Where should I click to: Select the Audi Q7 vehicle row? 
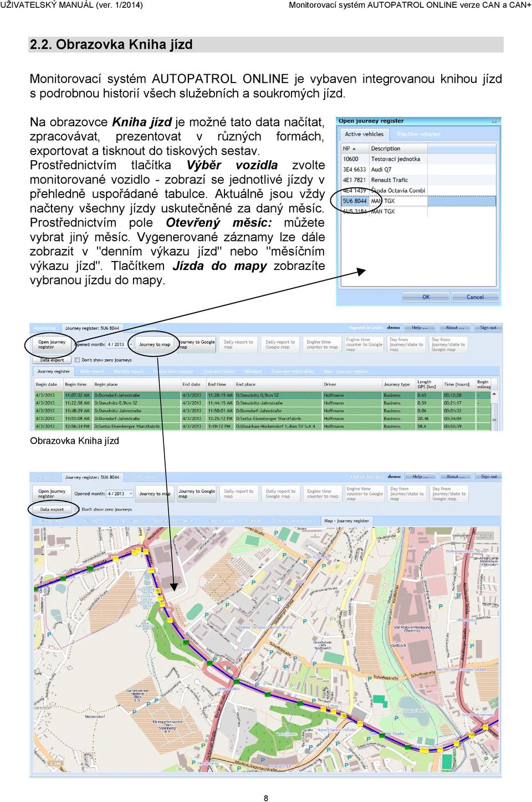(x=419, y=170)
